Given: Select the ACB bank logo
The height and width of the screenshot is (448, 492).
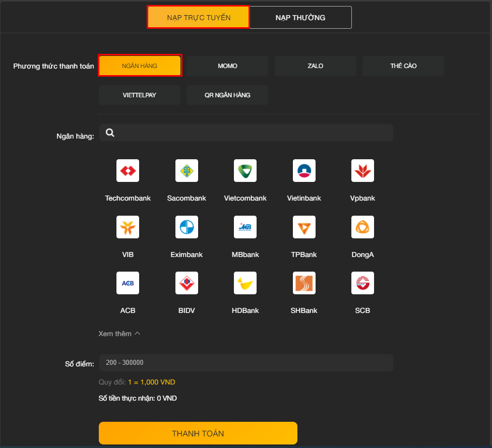Looking at the screenshot, I should [128, 283].
